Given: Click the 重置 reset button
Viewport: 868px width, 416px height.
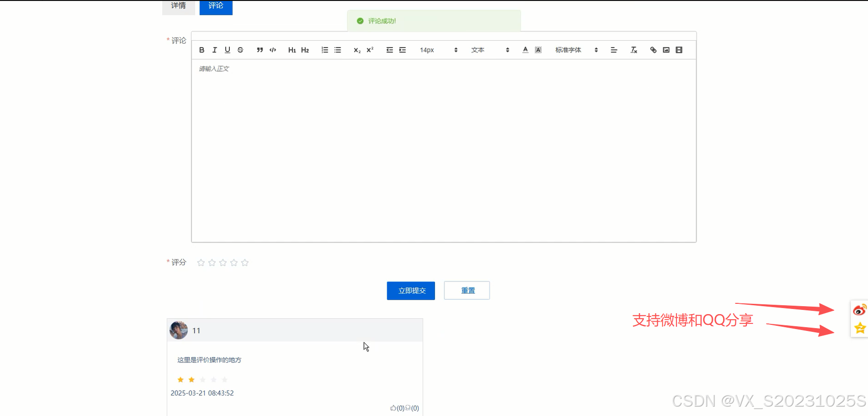Looking at the screenshot, I should coord(467,291).
